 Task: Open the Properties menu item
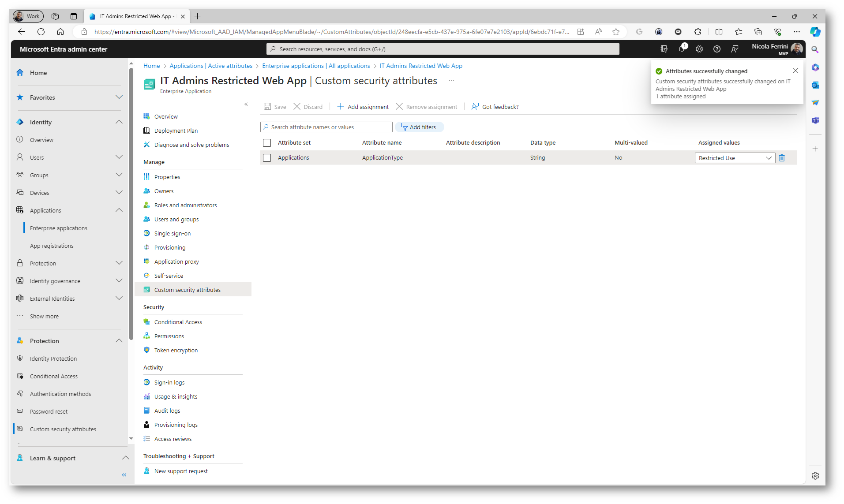[167, 177]
